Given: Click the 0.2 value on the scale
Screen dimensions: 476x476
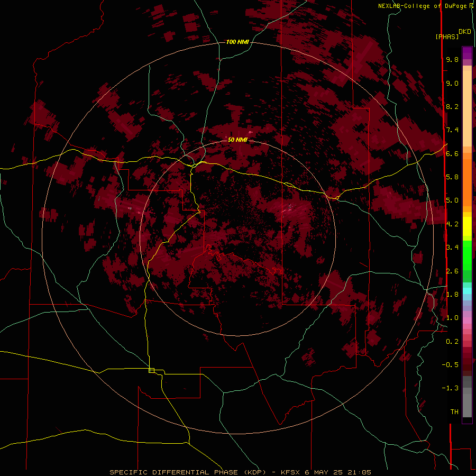Looking at the screenshot, I should point(452,342).
